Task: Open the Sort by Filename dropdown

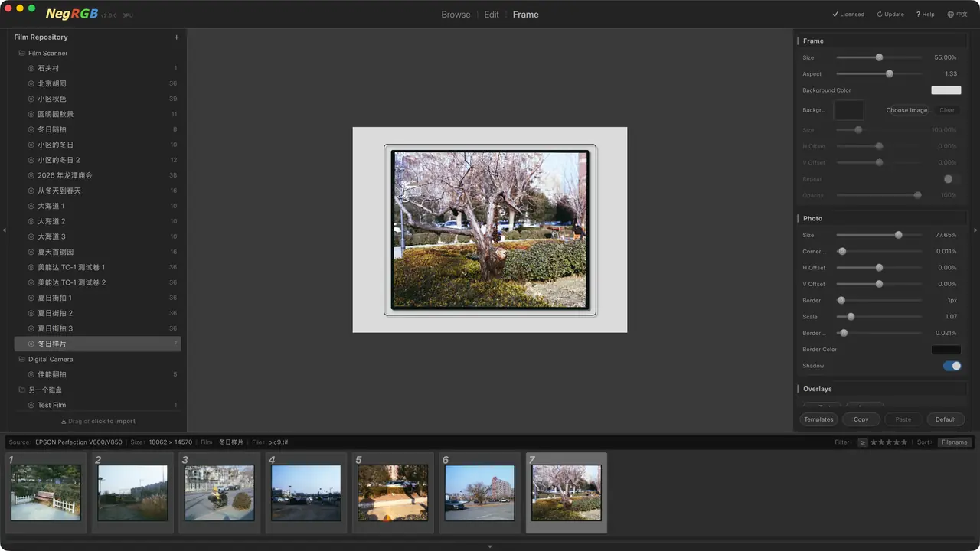Action: tap(954, 442)
